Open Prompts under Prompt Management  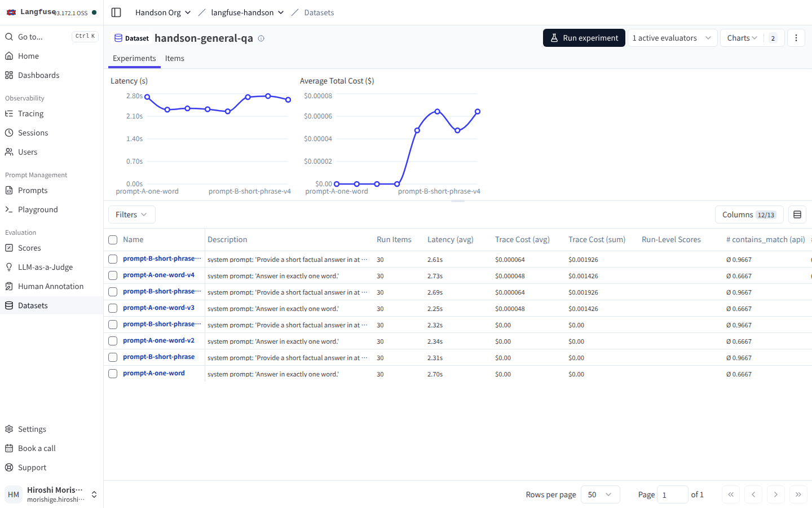click(x=51, y=190)
